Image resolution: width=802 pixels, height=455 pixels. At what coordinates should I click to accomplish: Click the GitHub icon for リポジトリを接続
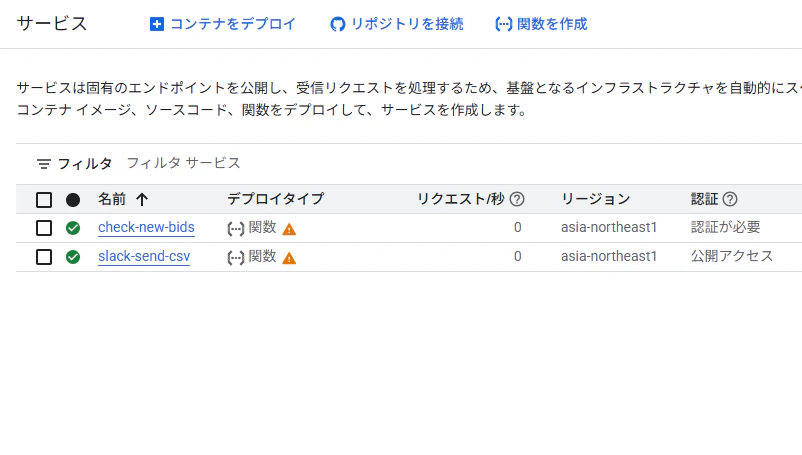click(x=338, y=24)
